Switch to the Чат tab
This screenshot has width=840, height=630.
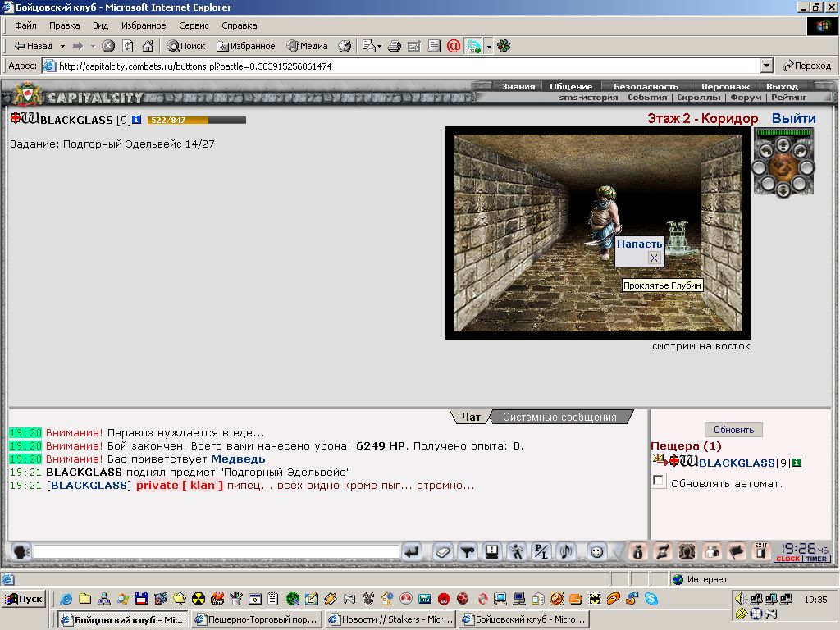pyautogui.click(x=471, y=417)
